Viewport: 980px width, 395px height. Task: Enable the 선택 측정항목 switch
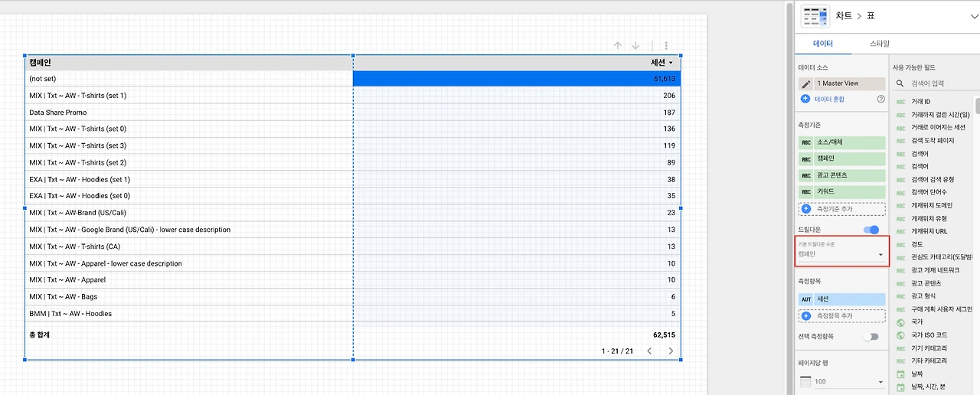pyautogui.click(x=871, y=336)
